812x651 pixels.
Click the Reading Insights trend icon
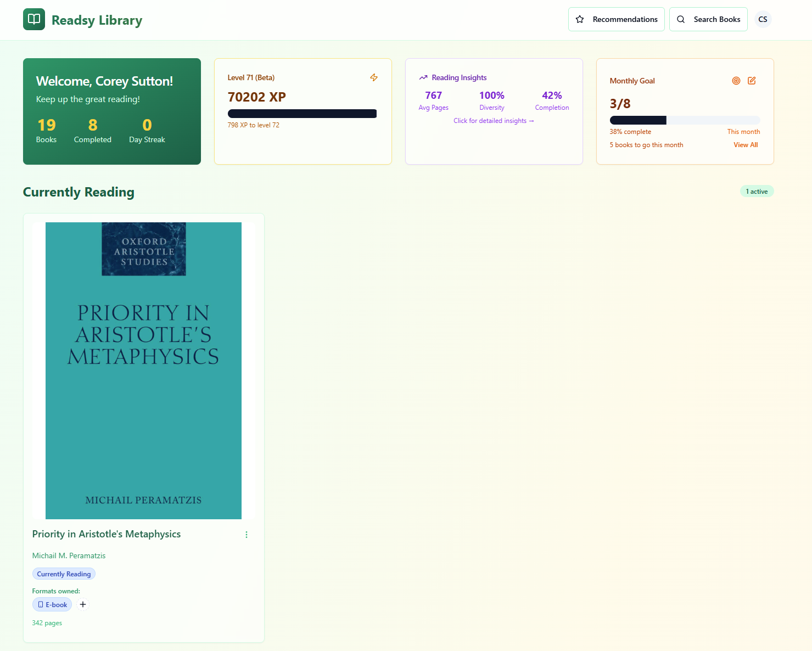tap(423, 77)
